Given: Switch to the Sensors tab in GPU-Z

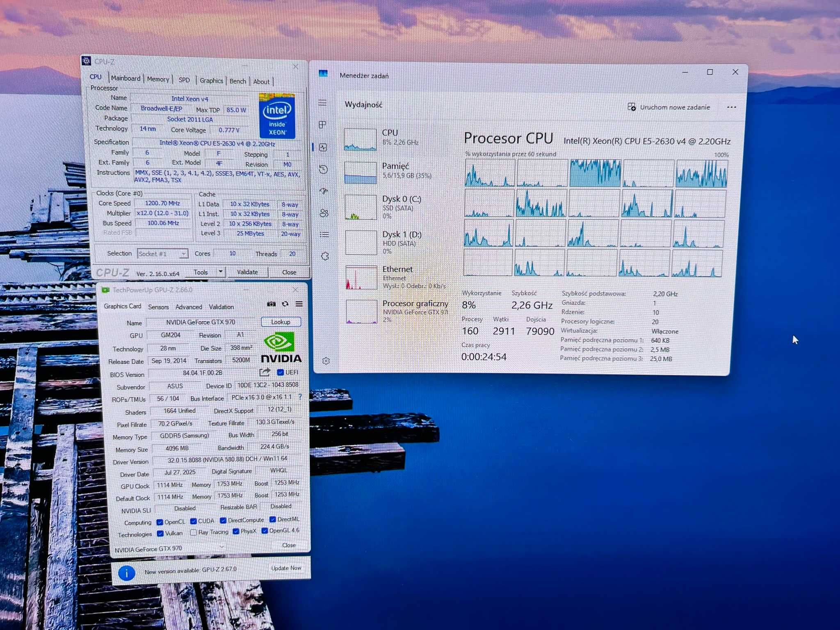Looking at the screenshot, I should pos(158,307).
